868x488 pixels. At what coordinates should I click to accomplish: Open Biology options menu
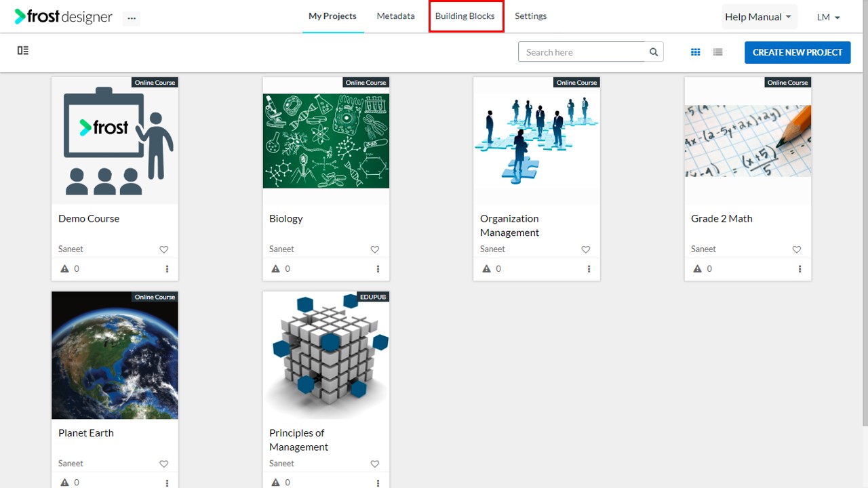(x=378, y=269)
